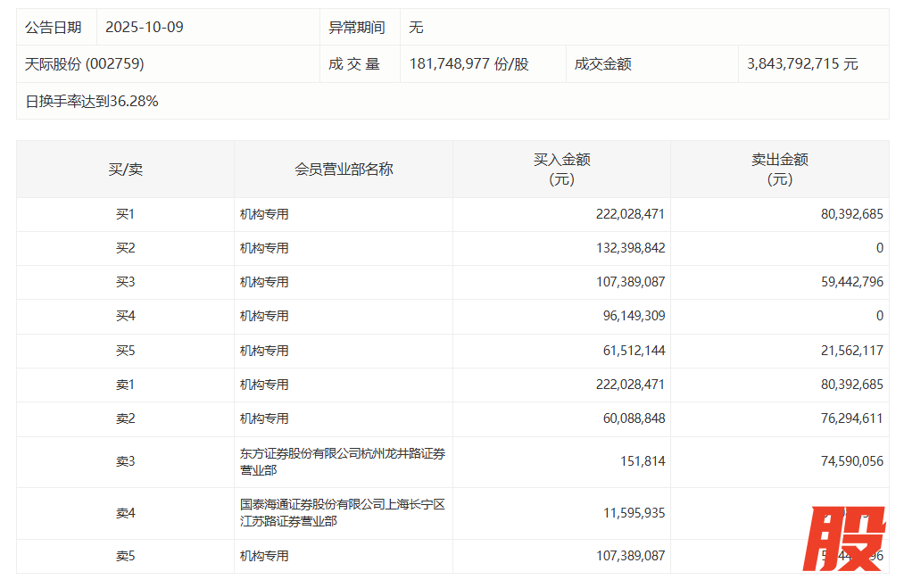Click sell amount 21,562,117 in 买5 row
The width and height of the screenshot is (904, 588).
(x=848, y=351)
